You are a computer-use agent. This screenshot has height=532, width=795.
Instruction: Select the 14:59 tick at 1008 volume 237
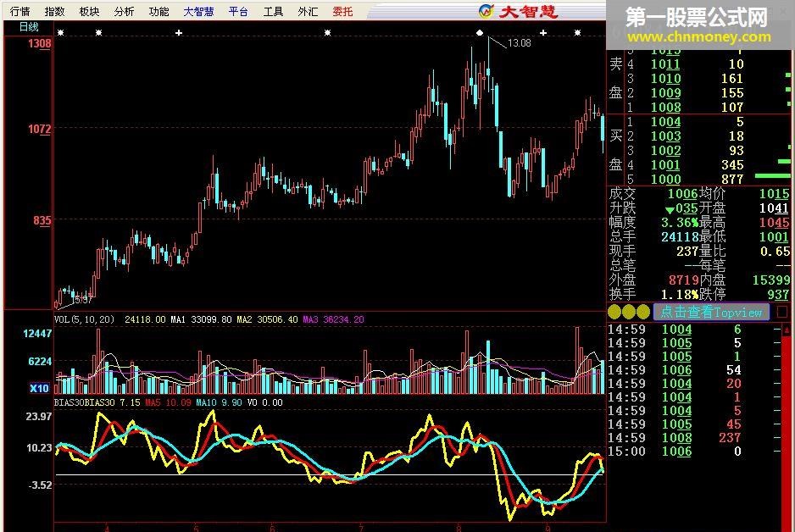pos(693,438)
